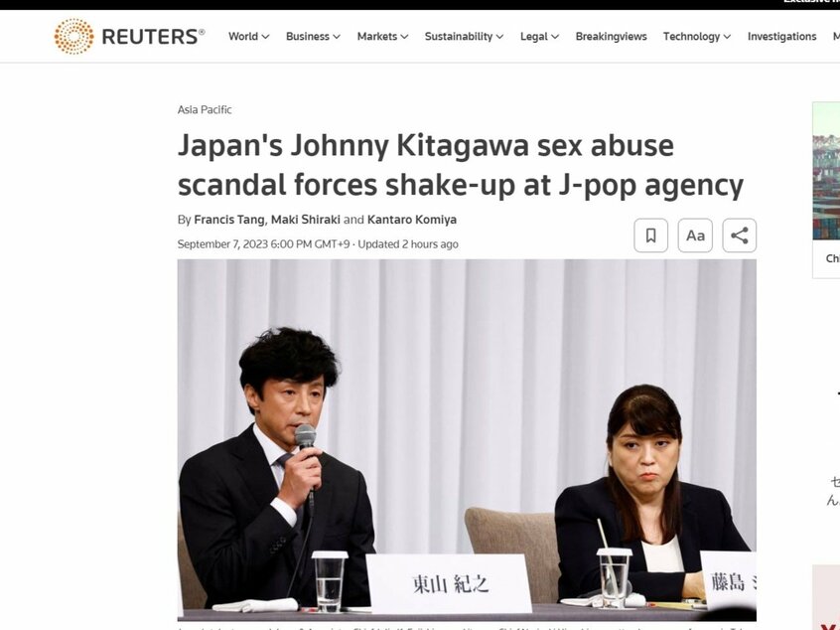
Task: Open the sidebar container ships thumbnail
Action: [826, 171]
